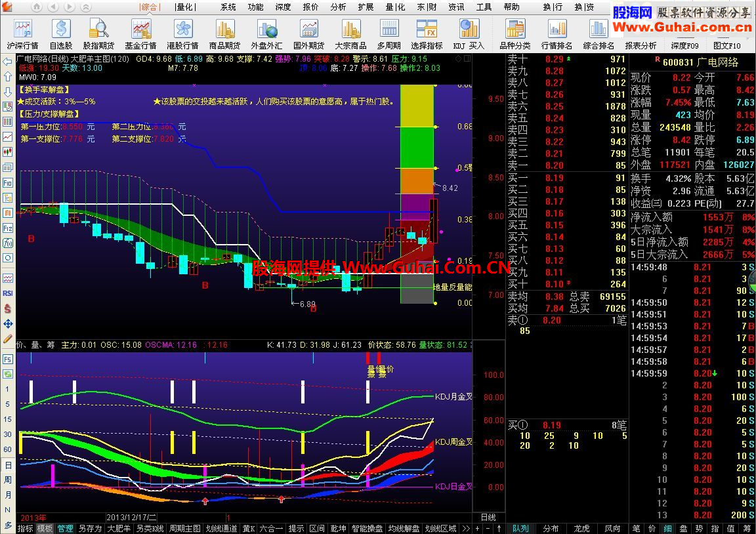Click the pencil drawing tool icon
The width and height of the screenshot is (756, 534).
7,339
